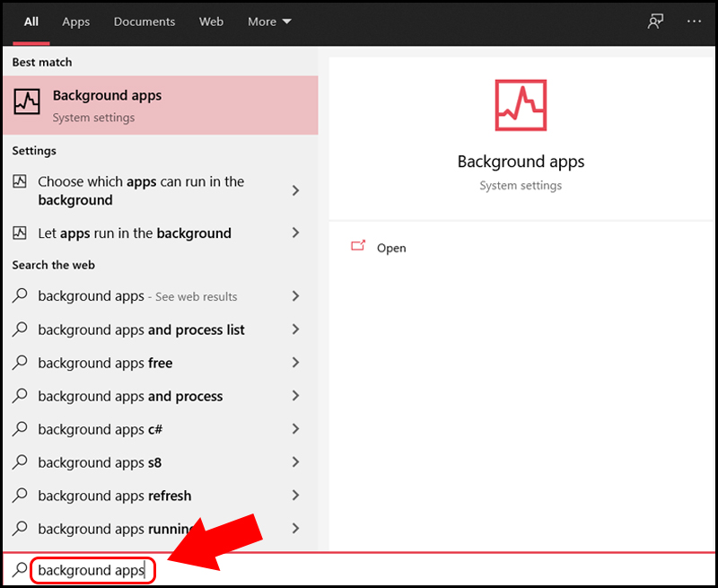The width and height of the screenshot is (718, 588).
Task: Click settings icon beside 'Let apps run in the background'
Action: point(20,233)
